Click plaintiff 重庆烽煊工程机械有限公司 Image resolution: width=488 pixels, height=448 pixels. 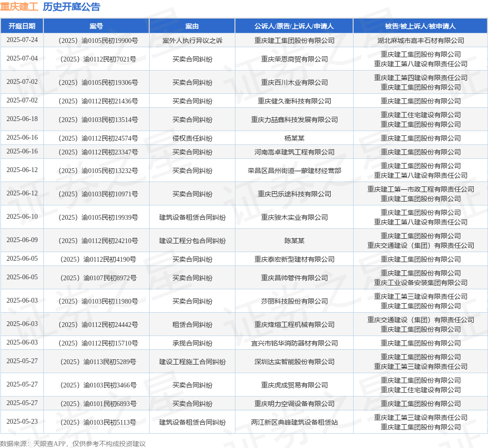click(x=295, y=325)
